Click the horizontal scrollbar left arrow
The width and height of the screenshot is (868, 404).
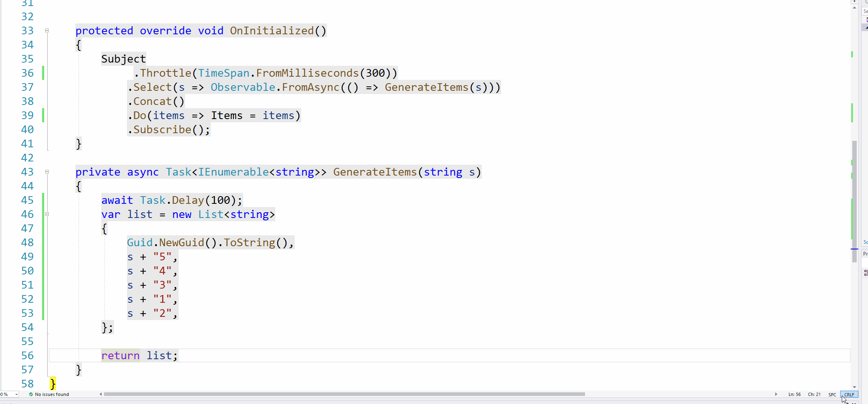click(101, 394)
